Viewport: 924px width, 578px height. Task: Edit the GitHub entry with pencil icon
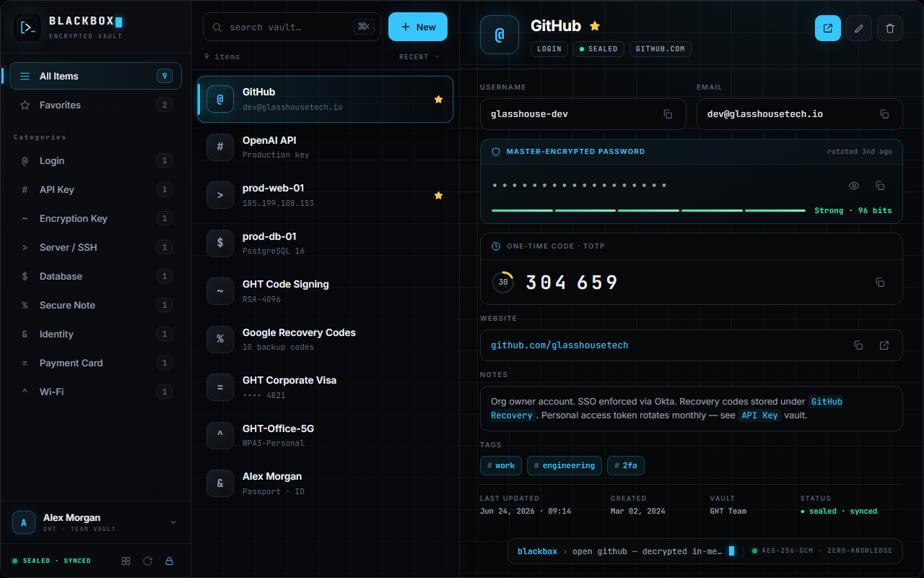click(x=859, y=28)
